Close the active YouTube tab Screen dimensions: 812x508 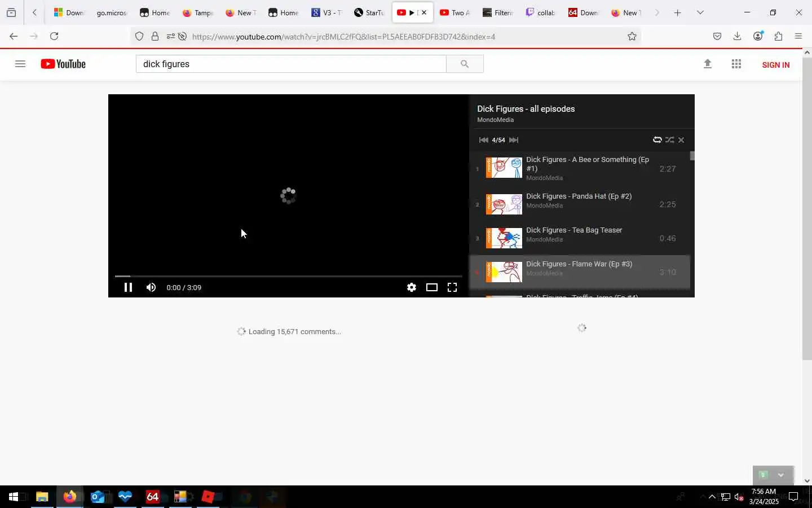(x=424, y=12)
